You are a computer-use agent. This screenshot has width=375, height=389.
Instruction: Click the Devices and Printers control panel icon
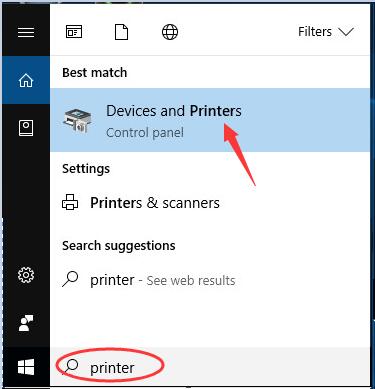click(x=77, y=121)
